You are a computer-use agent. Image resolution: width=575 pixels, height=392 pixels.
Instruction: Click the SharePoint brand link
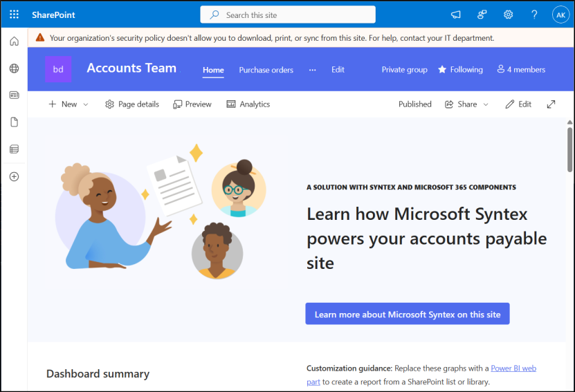[x=53, y=15]
